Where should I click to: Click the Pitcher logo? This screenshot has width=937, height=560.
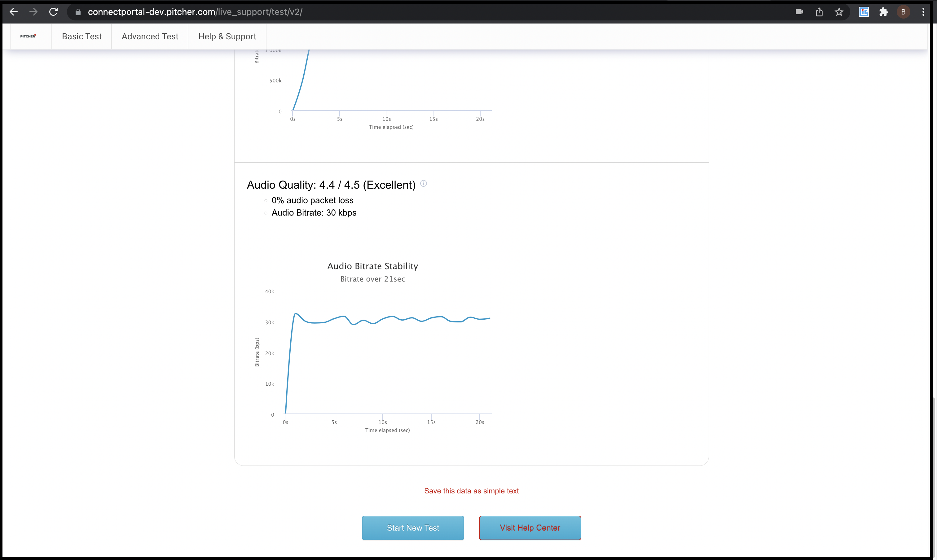28,36
